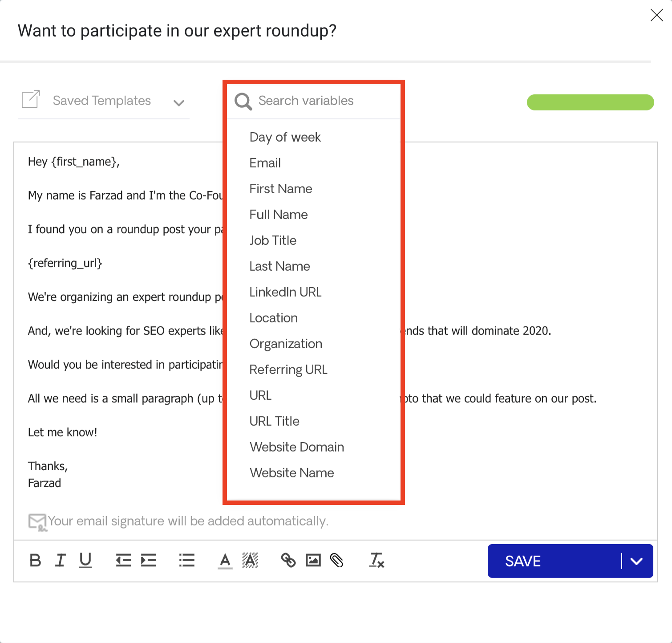The width and height of the screenshot is (672, 643).
Task: Toggle underline formatting
Action: click(85, 560)
